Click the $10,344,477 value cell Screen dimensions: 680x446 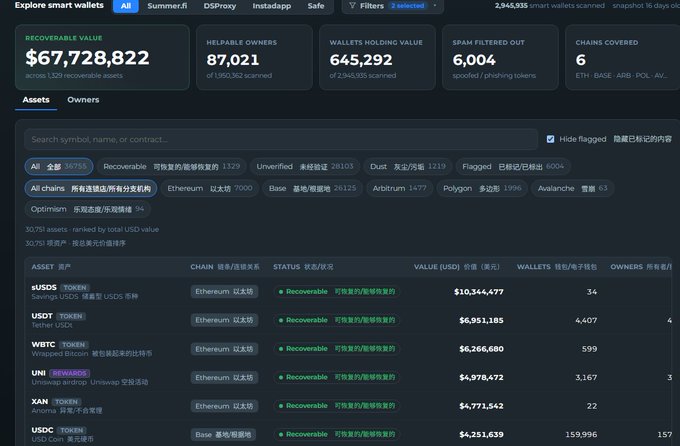[479, 292]
